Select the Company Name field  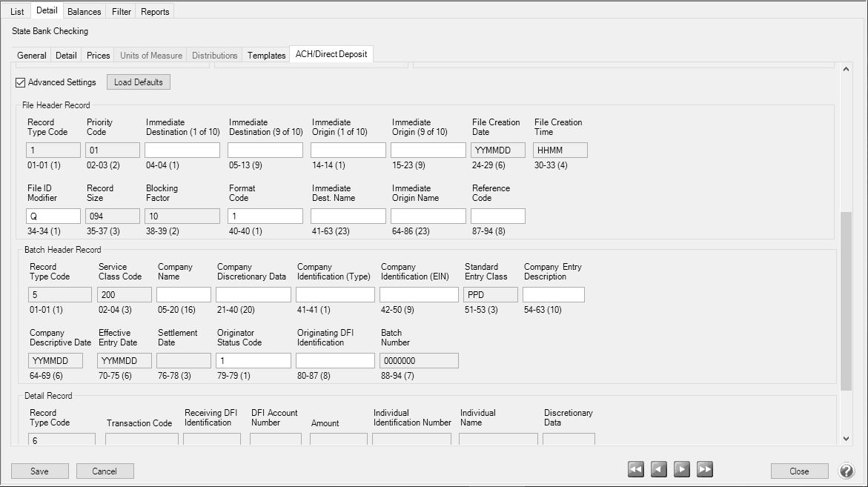pyautogui.click(x=183, y=294)
